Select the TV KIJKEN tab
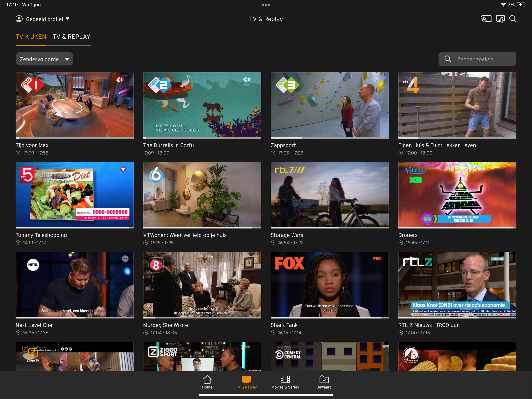 click(x=31, y=37)
